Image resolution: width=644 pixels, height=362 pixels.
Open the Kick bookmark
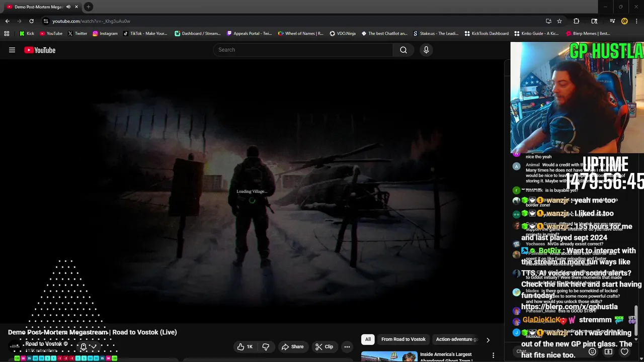(x=27, y=34)
